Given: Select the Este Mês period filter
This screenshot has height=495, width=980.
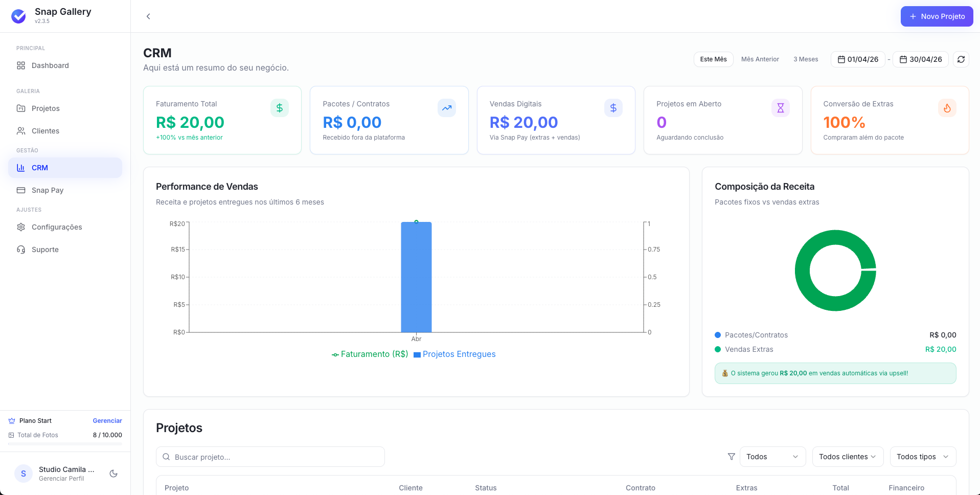Looking at the screenshot, I should (713, 59).
